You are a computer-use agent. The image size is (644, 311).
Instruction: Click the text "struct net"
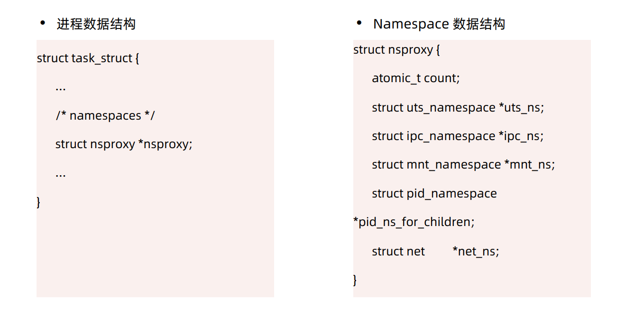398,251
